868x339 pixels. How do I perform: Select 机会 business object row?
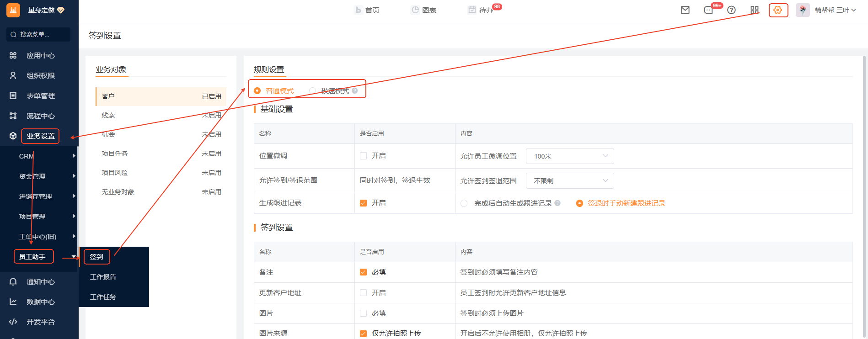pos(161,134)
